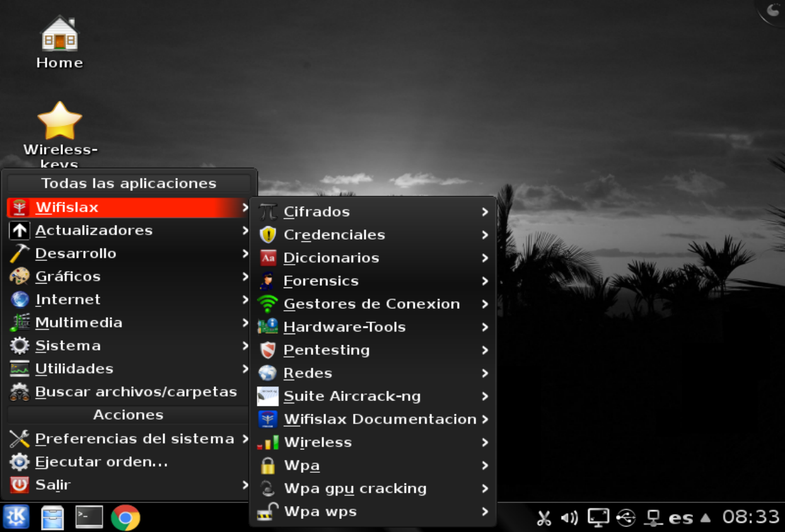Click the Wireless signal bars icon
This screenshot has height=532, width=785.
(268, 442)
